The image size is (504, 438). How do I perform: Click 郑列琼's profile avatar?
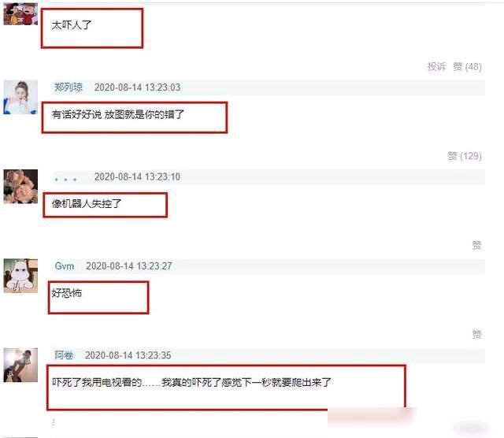coord(20,97)
